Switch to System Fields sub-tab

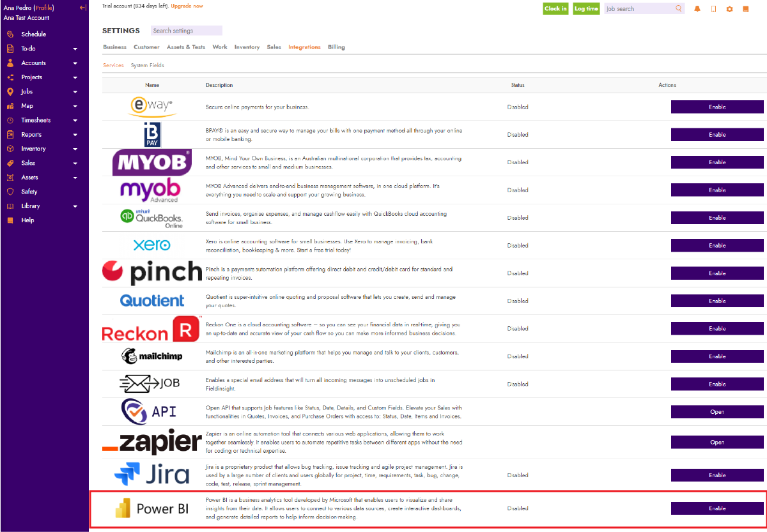coord(148,65)
